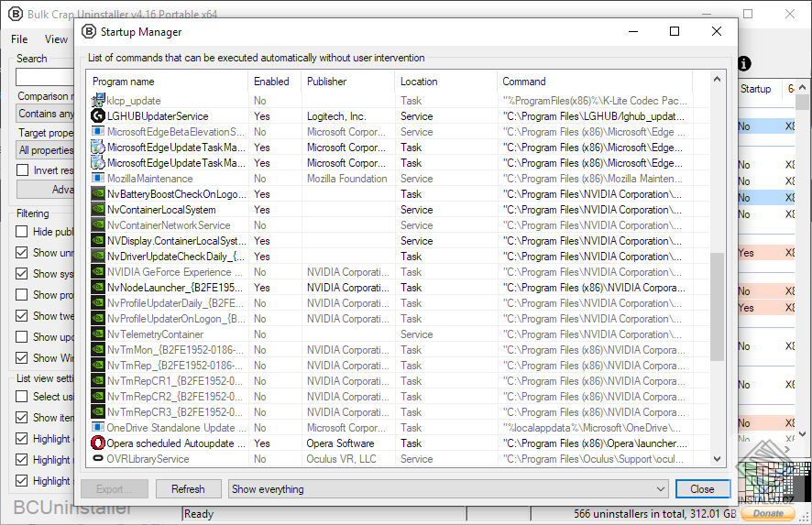Image resolution: width=812 pixels, height=525 pixels.
Task: Click the Logitech LGHUBUpdaterService icon
Action: (98, 116)
